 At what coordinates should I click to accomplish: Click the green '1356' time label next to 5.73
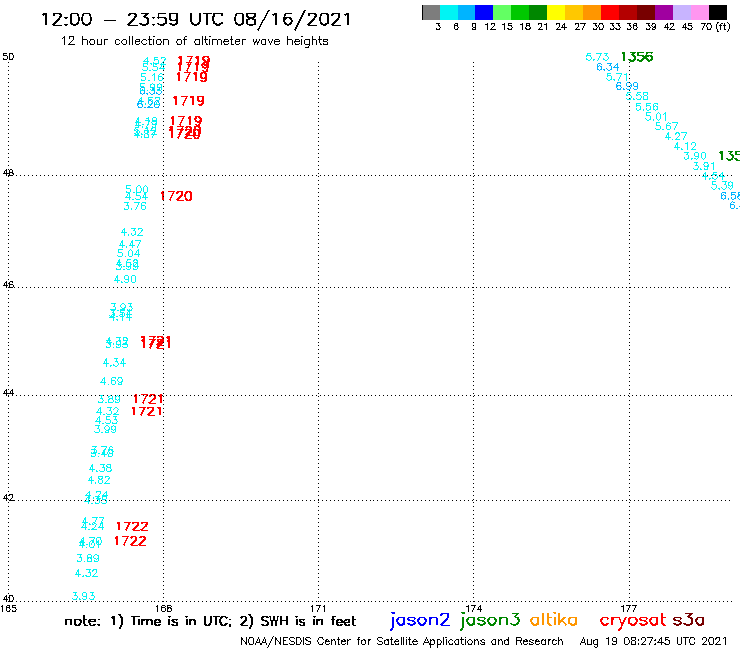point(637,57)
